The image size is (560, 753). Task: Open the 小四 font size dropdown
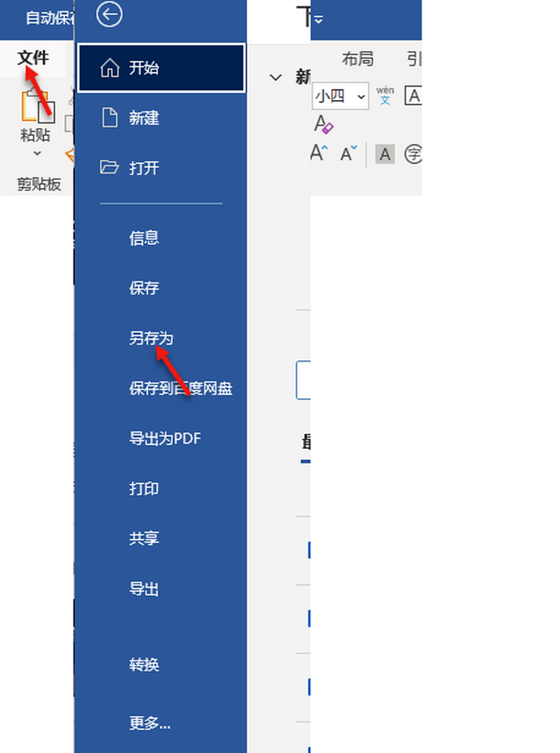coord(340,96)
